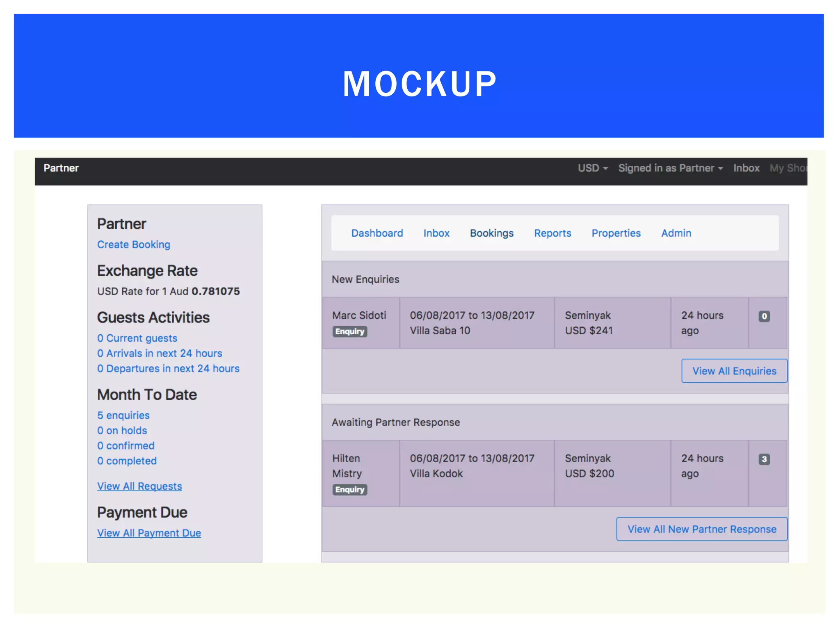Click the Seminyak USD $200 cell

pyautogui.click(x=613, y=473)
